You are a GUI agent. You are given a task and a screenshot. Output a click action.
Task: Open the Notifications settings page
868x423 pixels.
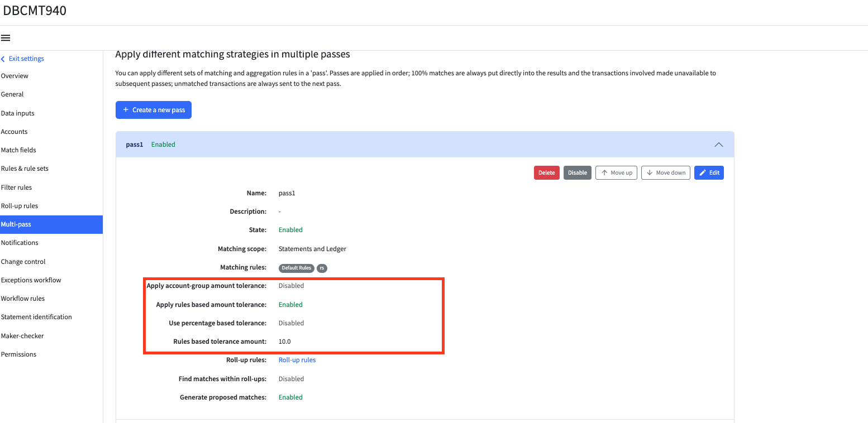click(x=20, y=242)
